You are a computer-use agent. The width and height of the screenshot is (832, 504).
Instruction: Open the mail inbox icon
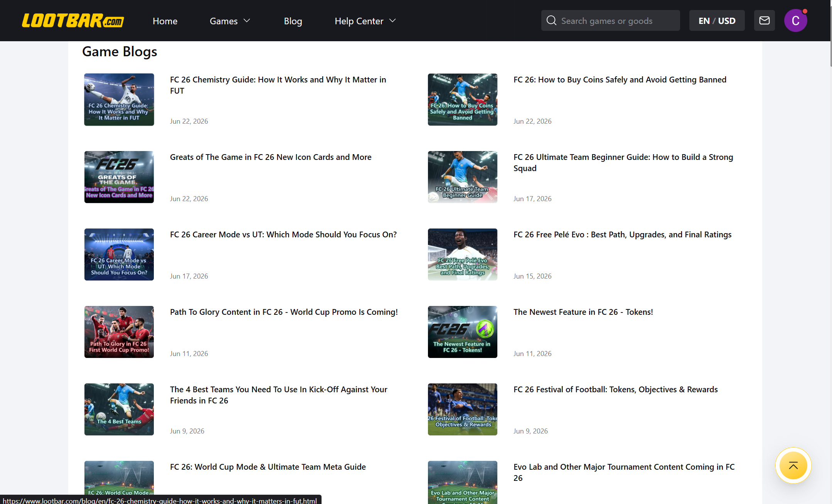[764, 21]
